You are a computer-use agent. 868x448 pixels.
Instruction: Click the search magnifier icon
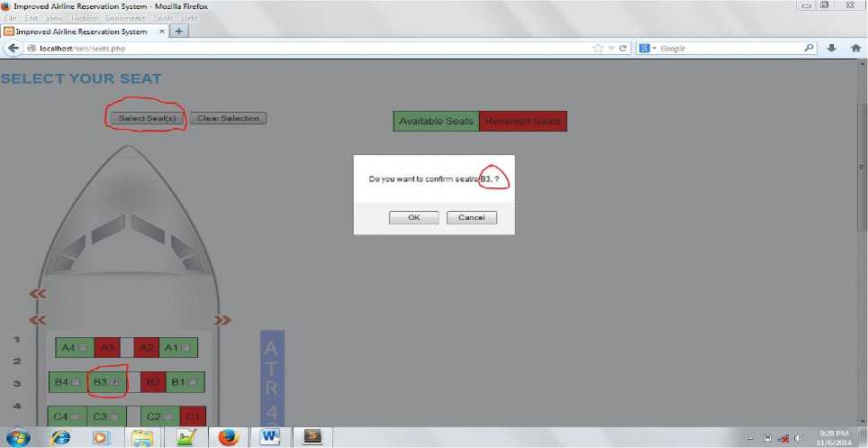(809, 49)
